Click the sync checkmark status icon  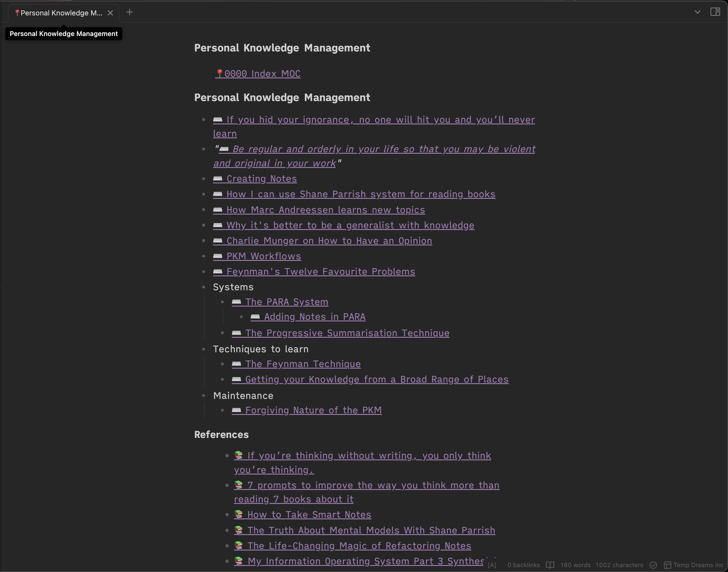tap(653, 565)
